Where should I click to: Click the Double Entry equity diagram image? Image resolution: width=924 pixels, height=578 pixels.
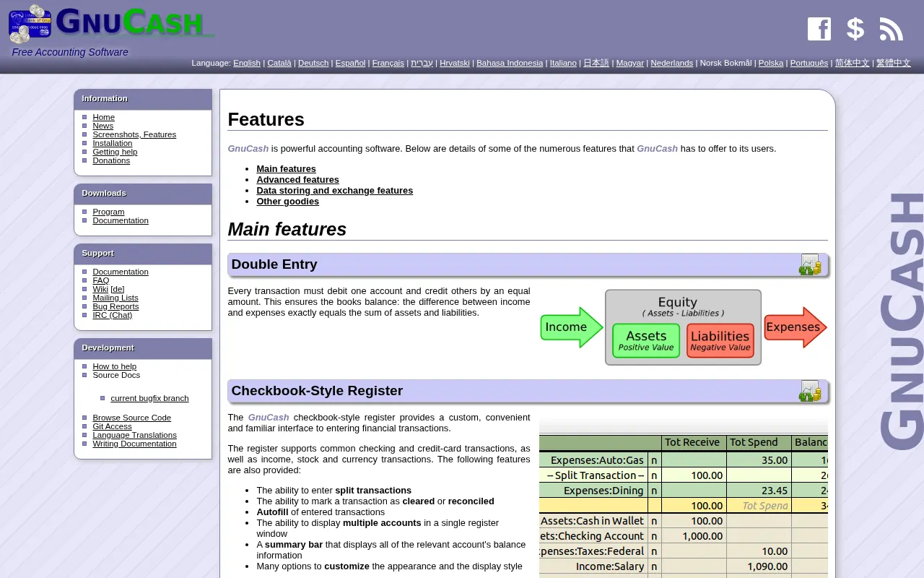pyautogui.click(x=684, y=327)
